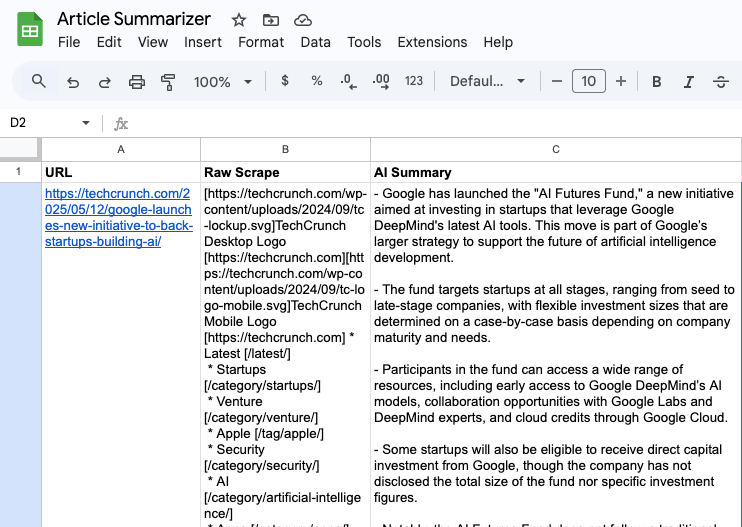Click the redo arrow
Image resolution: width=742 pixels, height=527 pixels.
(x=105, y=82)
